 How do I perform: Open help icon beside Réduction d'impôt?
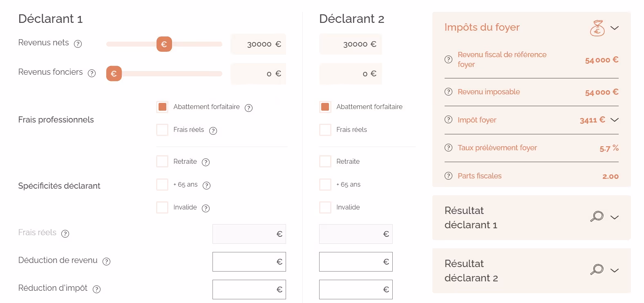(x=96, y=289)
